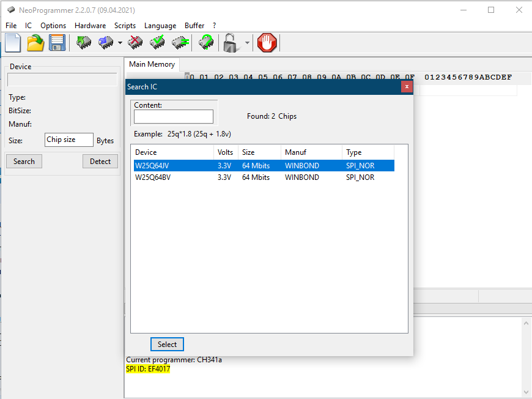Open the File menu
This screenshot has height=399, width=532.
coord(11,26)
